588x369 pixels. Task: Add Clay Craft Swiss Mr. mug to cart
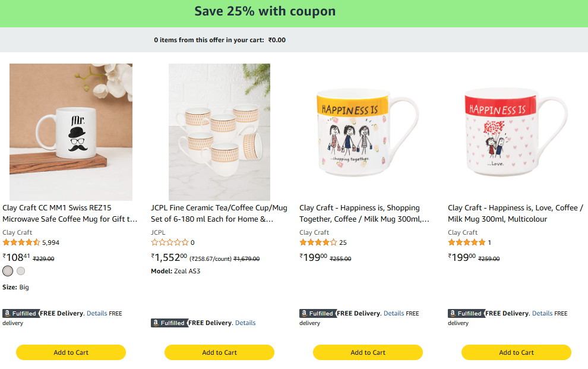[71, 352]
